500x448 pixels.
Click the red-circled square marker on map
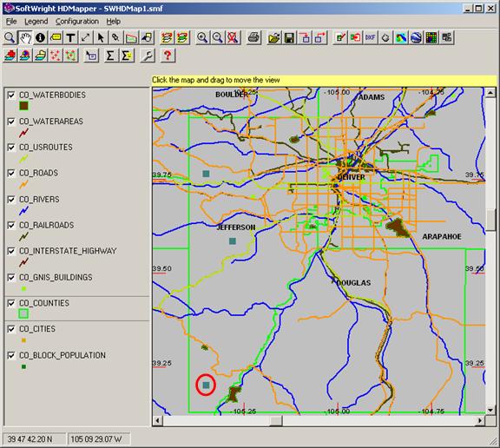(206, 385)
